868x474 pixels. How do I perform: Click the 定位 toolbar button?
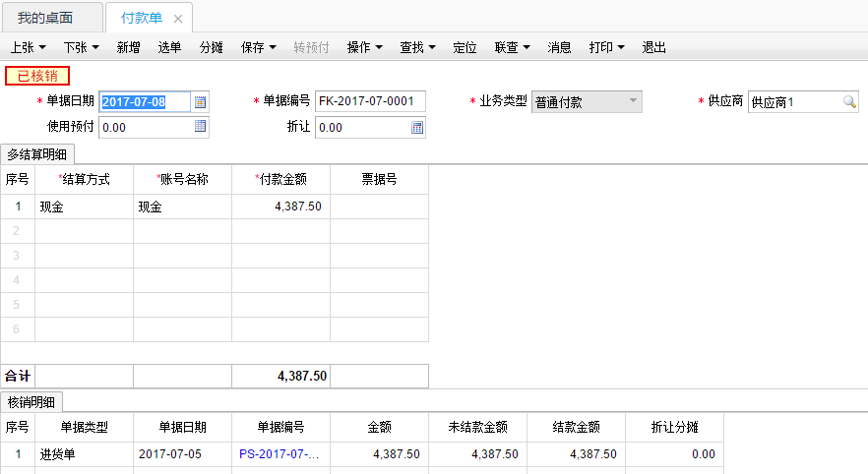tap(465, 47)
